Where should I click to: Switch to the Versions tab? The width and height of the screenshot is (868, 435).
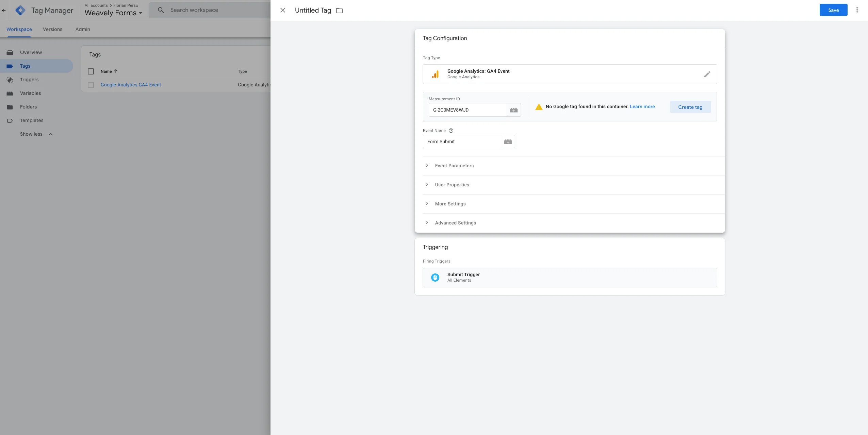click(52, 29)
